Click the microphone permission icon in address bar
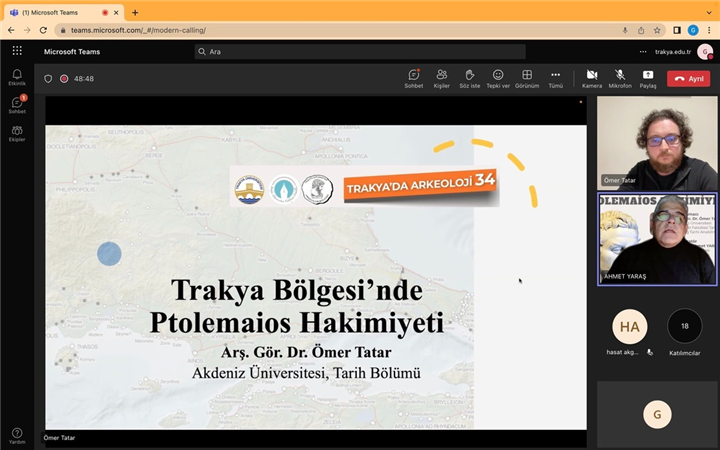 tap(625, 30)
